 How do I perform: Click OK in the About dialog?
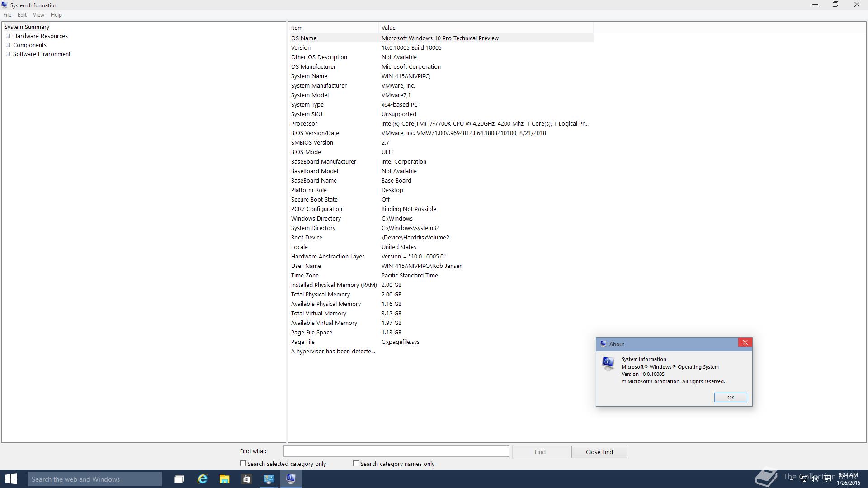pyautogui.click(x=731, y=398)
